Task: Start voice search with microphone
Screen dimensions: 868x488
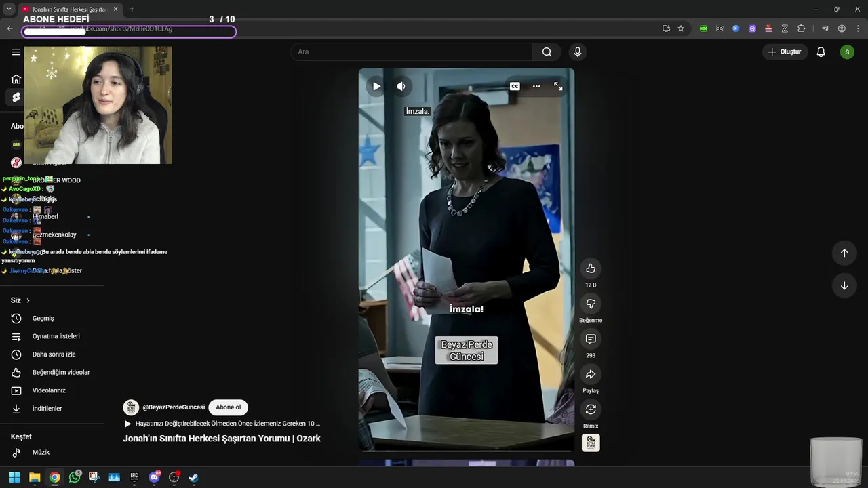Action: click(x=577, y=52)
